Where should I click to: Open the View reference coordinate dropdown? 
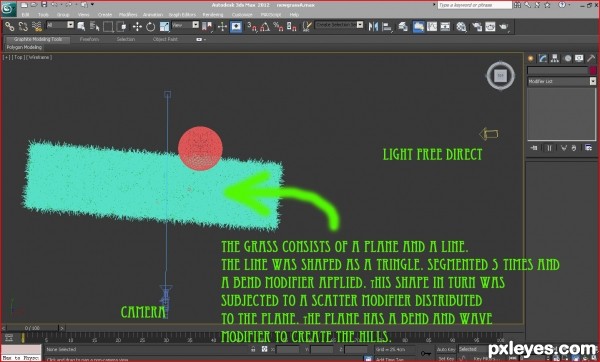click(x=185, y=25)
